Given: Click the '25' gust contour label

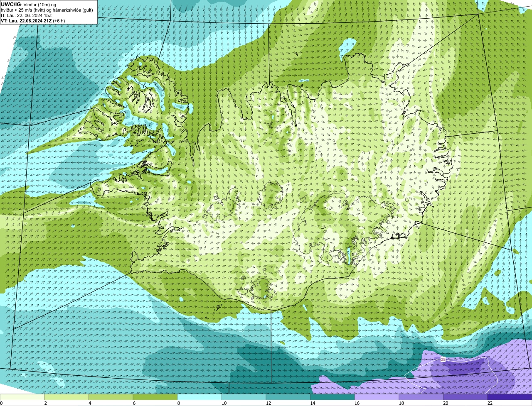Looking at the screenshot, I should coord(443,359).
